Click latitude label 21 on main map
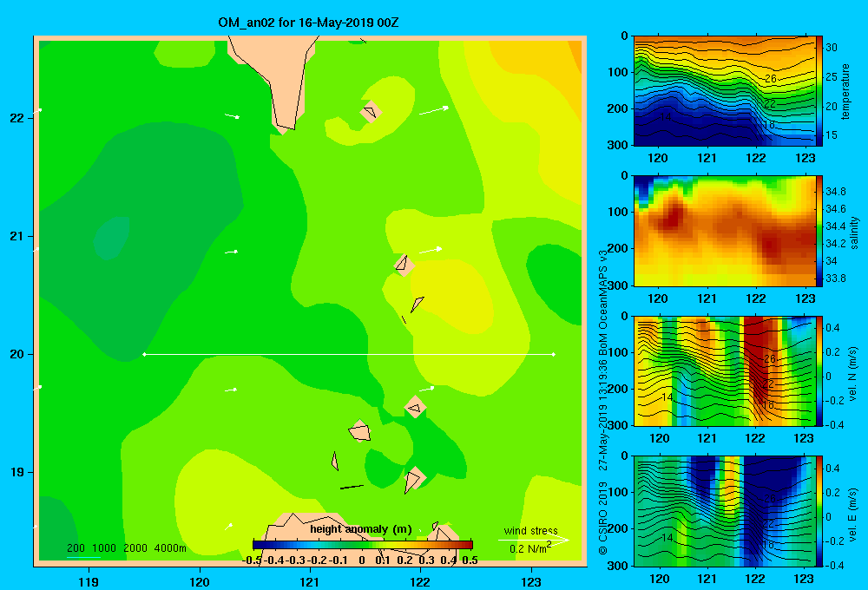This screenshot has width=868, height=590. pyautogui.click(x=17, y=236)
